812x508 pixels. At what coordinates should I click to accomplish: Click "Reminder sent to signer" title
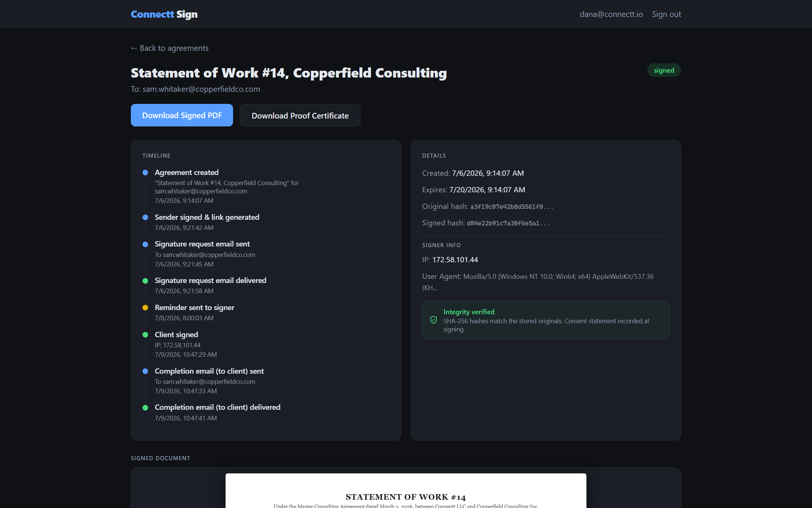tap(194, 307)
